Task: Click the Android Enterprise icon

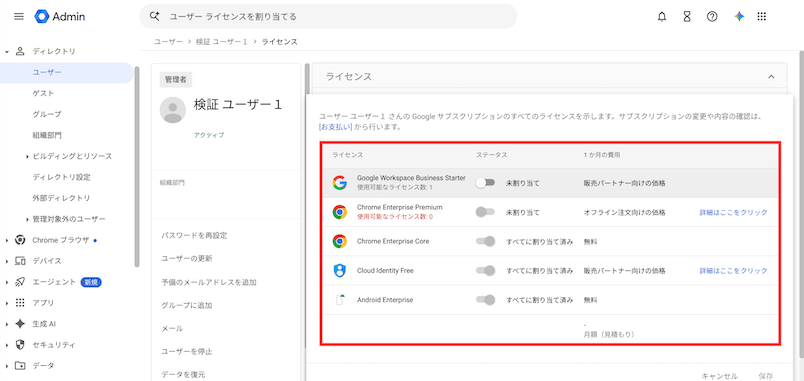Action: (339, 300)
